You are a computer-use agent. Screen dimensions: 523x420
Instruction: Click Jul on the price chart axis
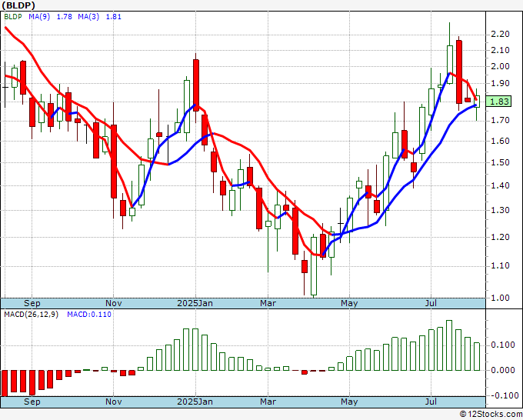(431, 303)
